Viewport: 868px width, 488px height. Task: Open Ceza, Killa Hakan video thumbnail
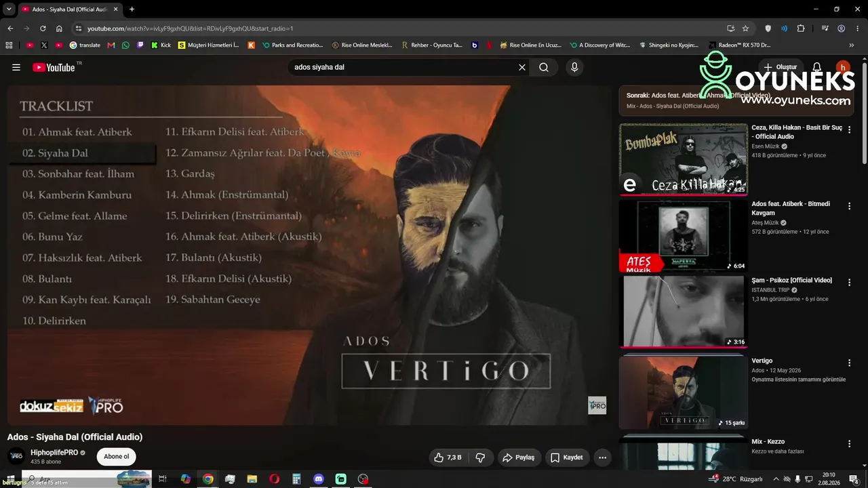click(684, 159)
